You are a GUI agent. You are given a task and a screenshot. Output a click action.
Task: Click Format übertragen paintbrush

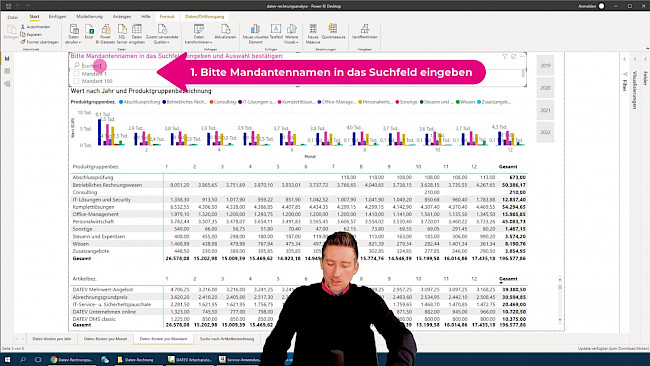[39, 42]
